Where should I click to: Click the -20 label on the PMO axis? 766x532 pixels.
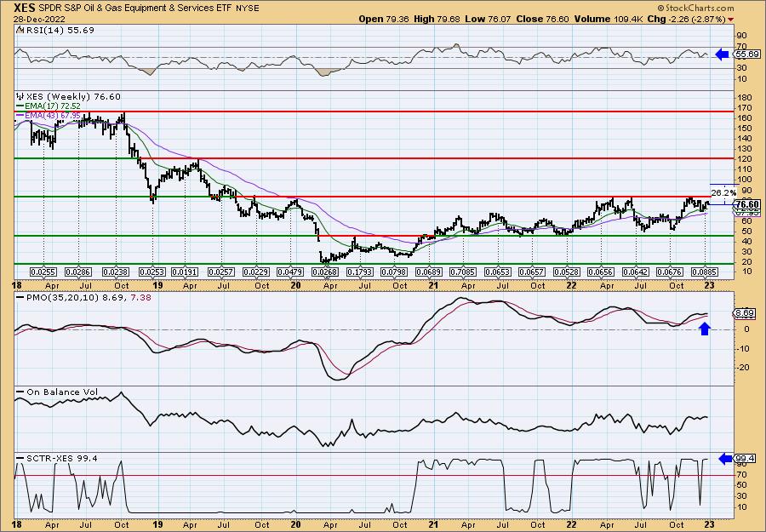[742, 368]
